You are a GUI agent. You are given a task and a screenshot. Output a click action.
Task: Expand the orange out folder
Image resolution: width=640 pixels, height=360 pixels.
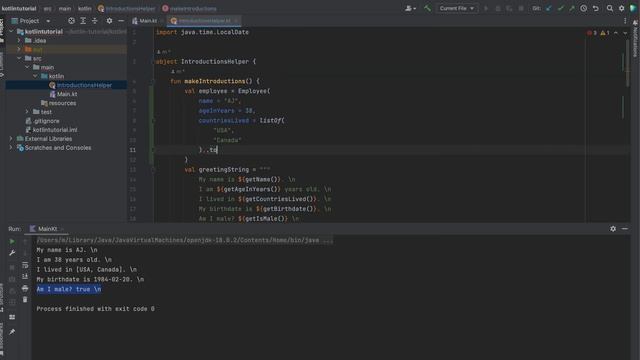[x=19, y=49]
